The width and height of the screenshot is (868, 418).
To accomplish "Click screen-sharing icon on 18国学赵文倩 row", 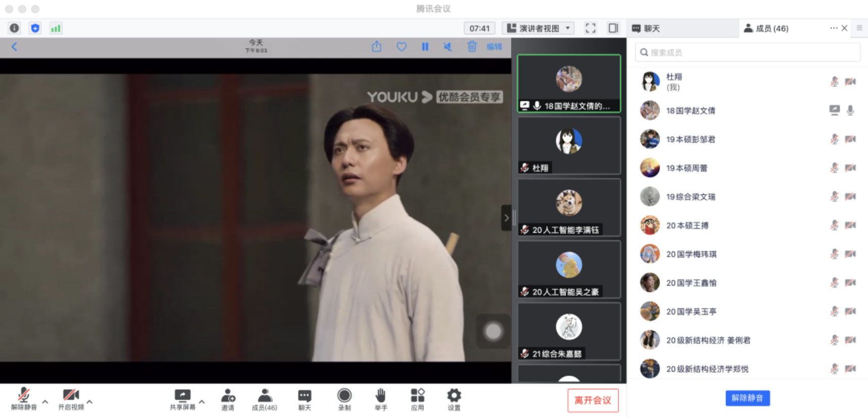I will coord(835,110).
